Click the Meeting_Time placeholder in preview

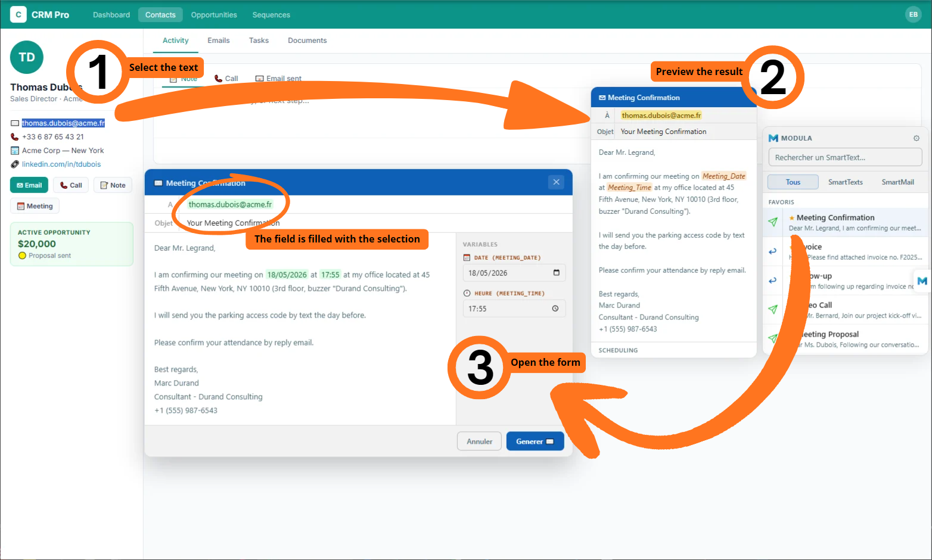[x=629, y=188]
